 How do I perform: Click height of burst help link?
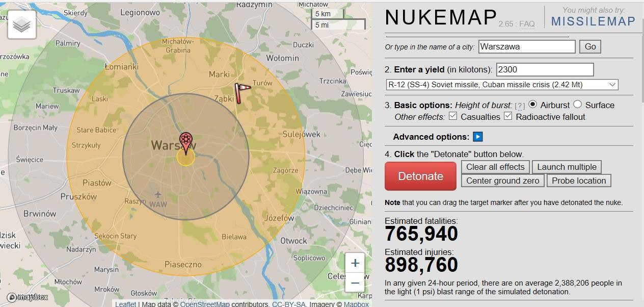[x=520, y=106]
